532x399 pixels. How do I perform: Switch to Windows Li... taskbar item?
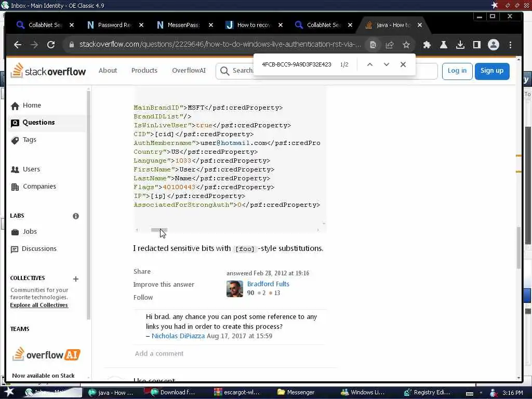[363, 393]
